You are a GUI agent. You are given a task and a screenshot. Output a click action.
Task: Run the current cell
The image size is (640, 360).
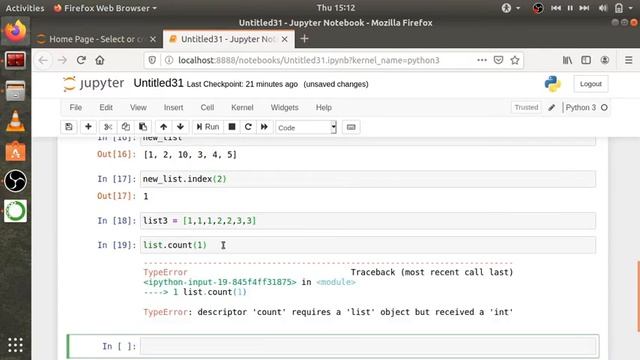[x=207, y=127]
